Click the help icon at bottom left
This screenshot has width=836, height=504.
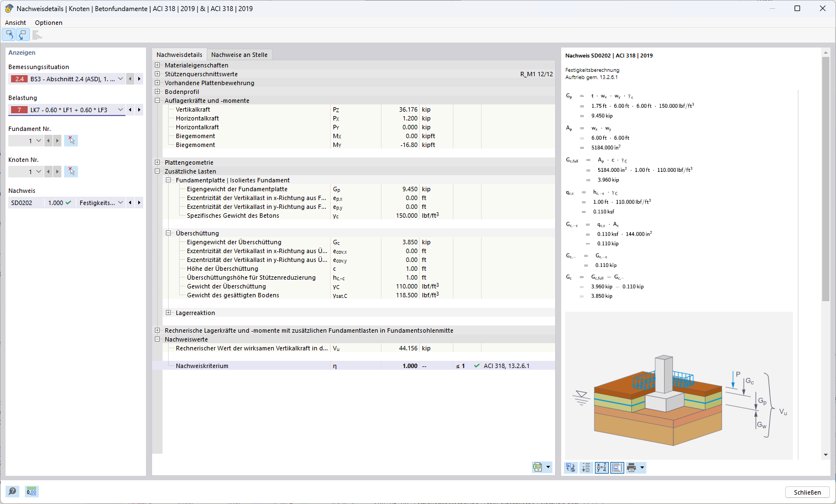click(12, 491)
